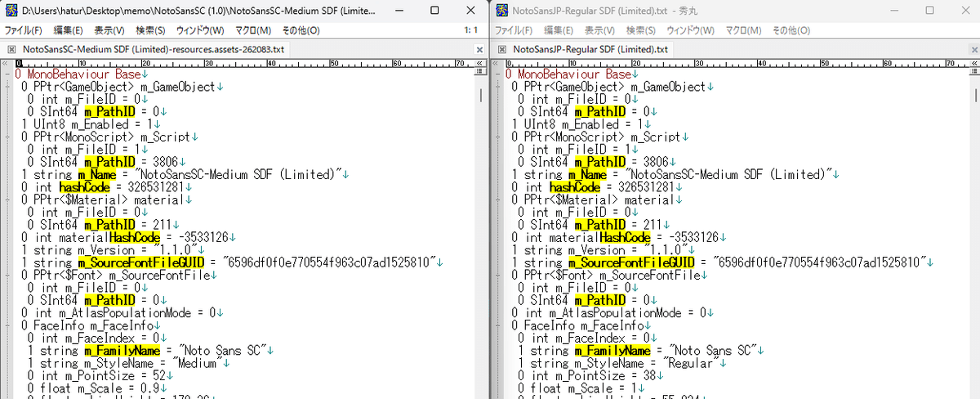Click double-chevron at left edge of NotoSansJP window ruler
The image size is (980, 399).
[494, 65]
